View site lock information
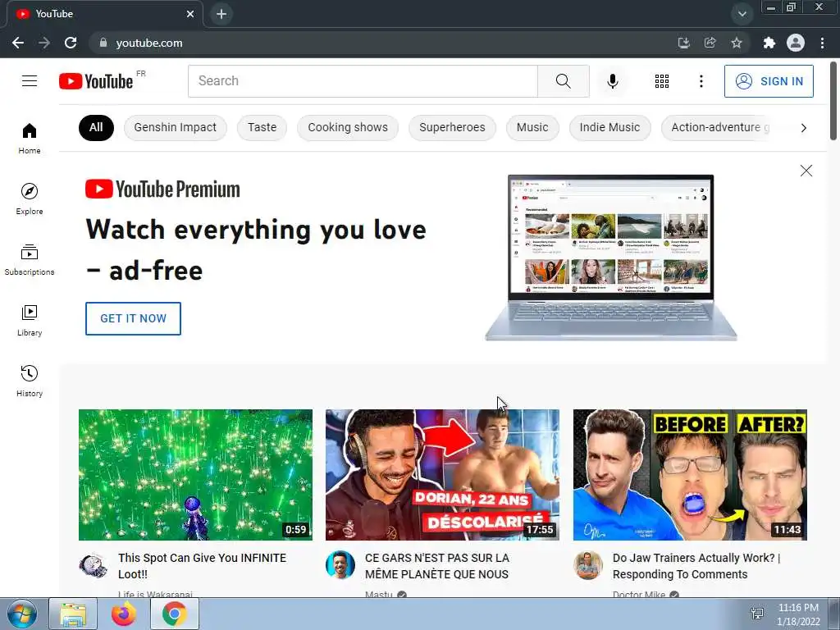The height and width of the screenshot is (630, 840). [x=103, y=43]
